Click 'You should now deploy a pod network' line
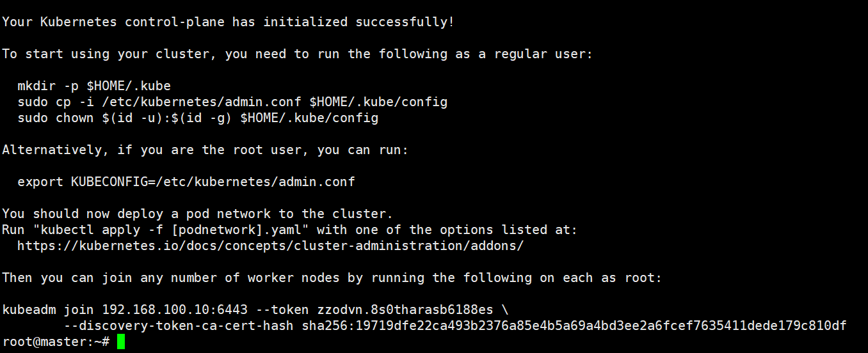 point(198,214)
